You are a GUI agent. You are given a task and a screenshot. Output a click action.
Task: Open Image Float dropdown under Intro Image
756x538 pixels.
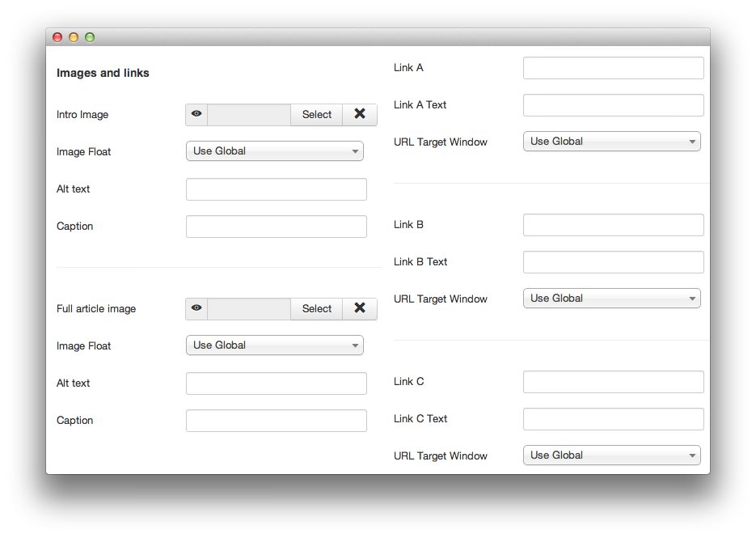[x=275, y=151]
